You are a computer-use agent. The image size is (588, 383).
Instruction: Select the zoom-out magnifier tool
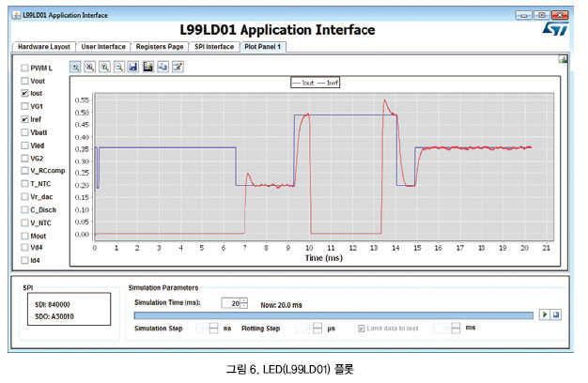click(119, 67)
